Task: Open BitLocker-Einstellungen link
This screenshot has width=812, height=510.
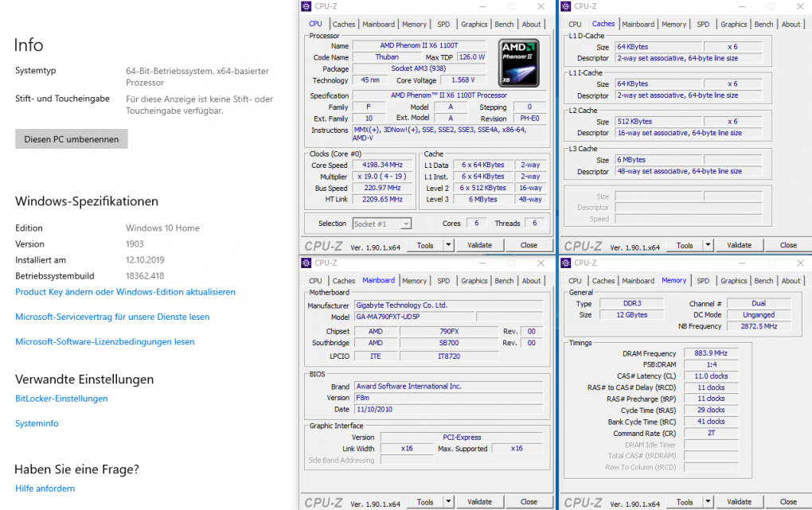Action: point(61,399)
